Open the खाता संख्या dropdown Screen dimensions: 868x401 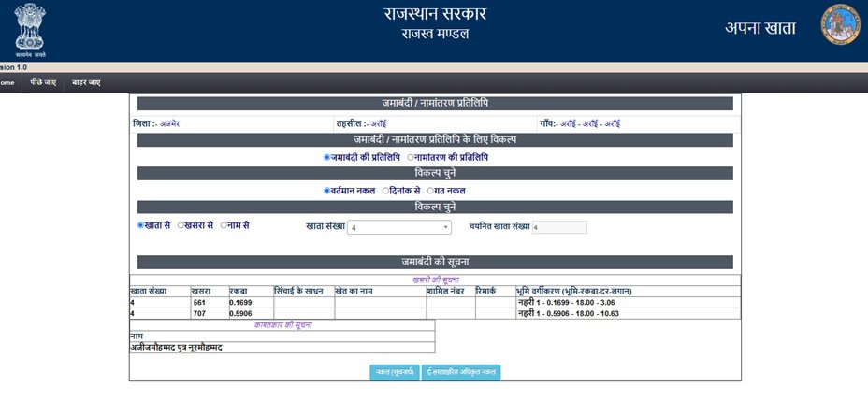pos(399,227)
